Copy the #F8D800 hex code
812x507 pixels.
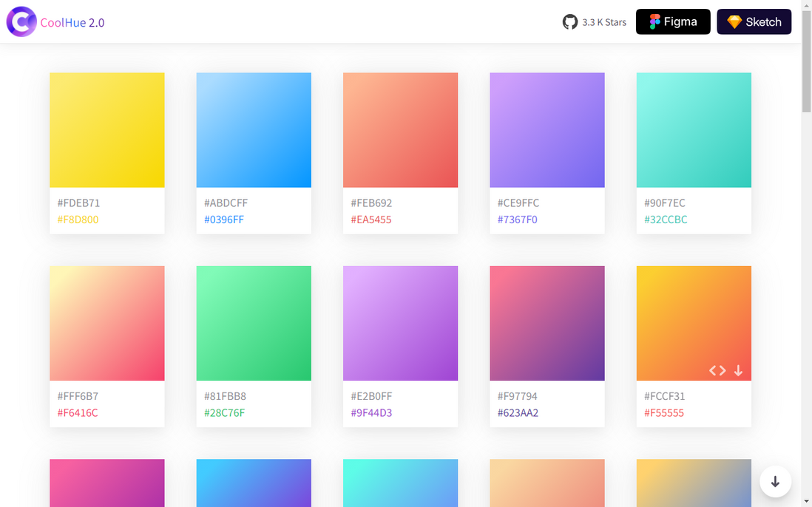pyautogui.click(x=78, y=220)
